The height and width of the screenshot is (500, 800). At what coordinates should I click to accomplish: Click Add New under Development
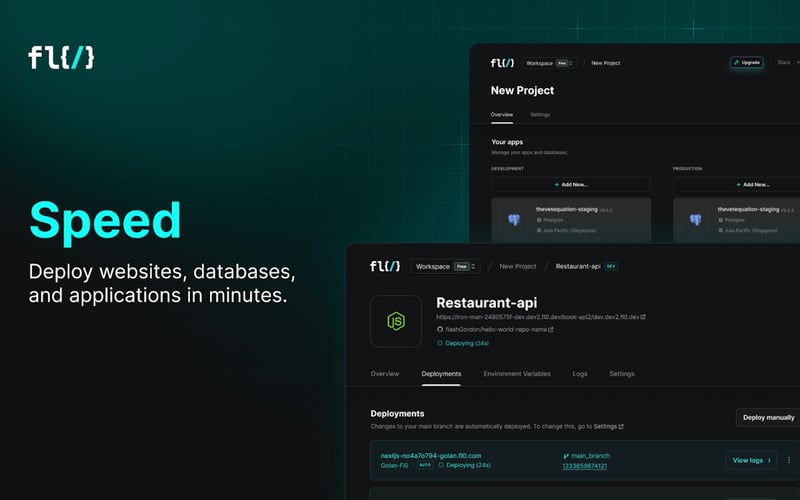tap(571, 185)
